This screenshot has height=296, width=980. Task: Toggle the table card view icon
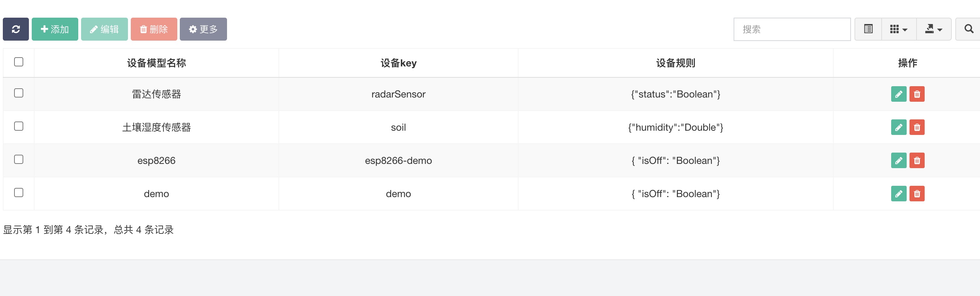pos(868,29)
